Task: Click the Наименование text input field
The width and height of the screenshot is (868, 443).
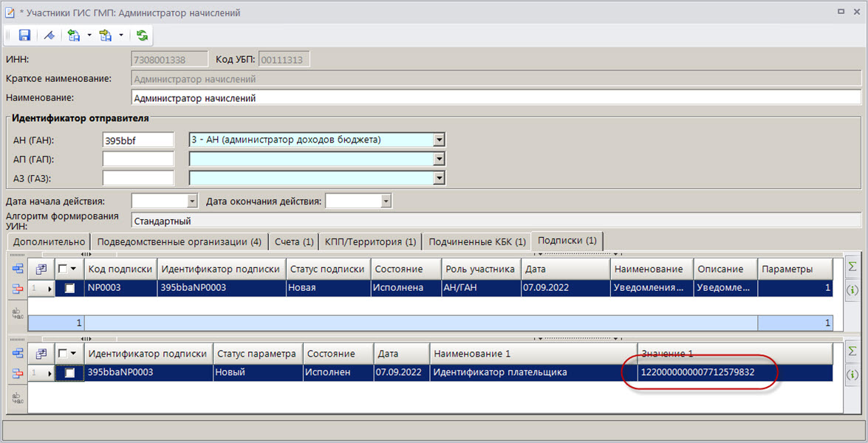Action: click(x=495, y=97)
